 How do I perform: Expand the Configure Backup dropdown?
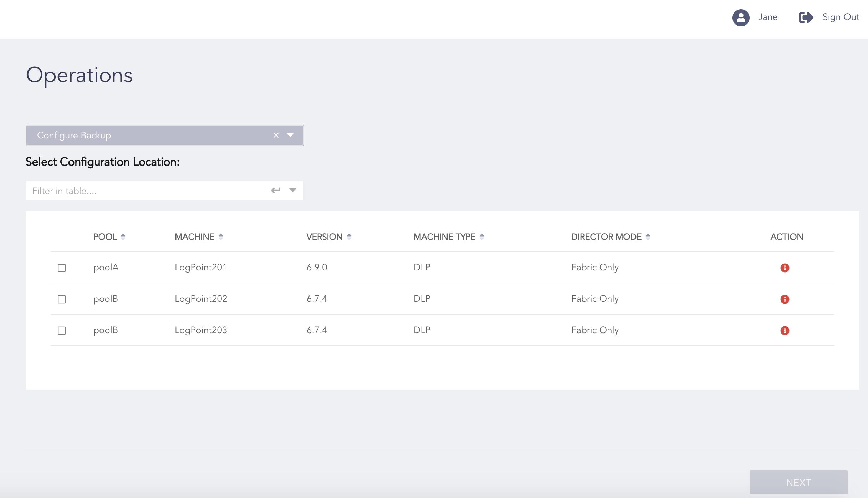[x=290, y=135]
